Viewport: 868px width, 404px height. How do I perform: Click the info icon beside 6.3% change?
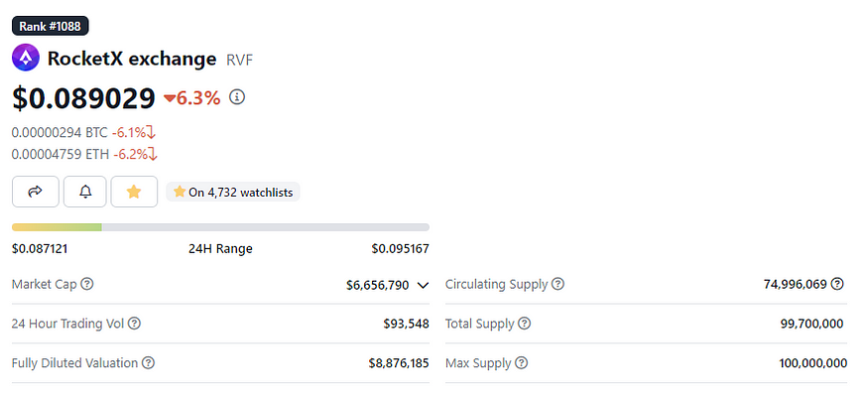(x=237, y=97)
